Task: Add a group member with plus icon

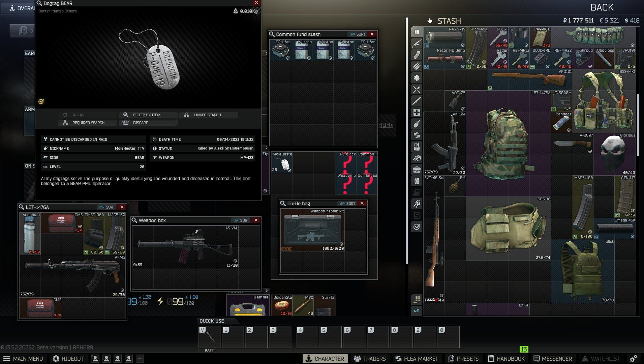Action: point(140,359)
